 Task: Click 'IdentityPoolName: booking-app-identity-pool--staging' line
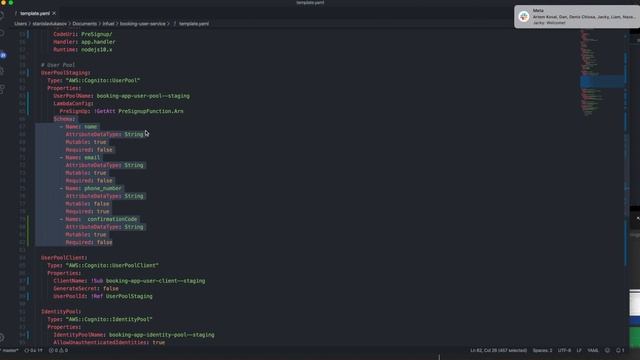[133, 335]
